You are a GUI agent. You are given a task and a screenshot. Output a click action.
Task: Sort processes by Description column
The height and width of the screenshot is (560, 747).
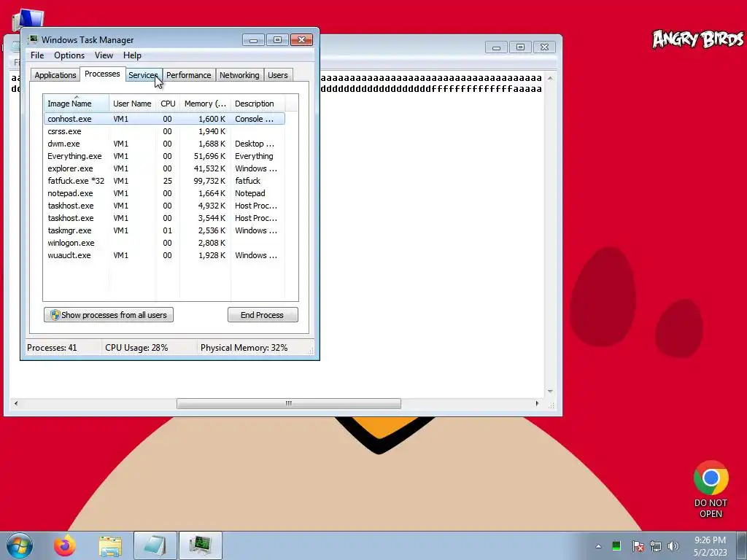(x=258, y=104)
